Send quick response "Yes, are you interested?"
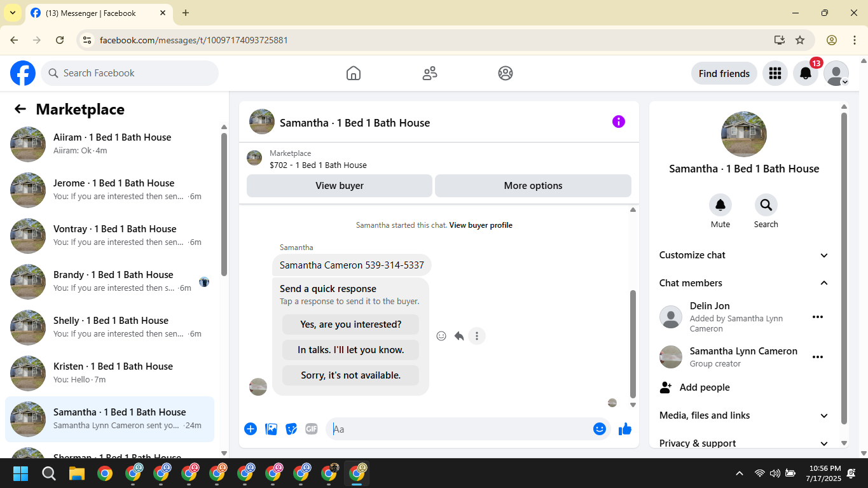The width and height of the screenshot is (868, 488). 351,324
